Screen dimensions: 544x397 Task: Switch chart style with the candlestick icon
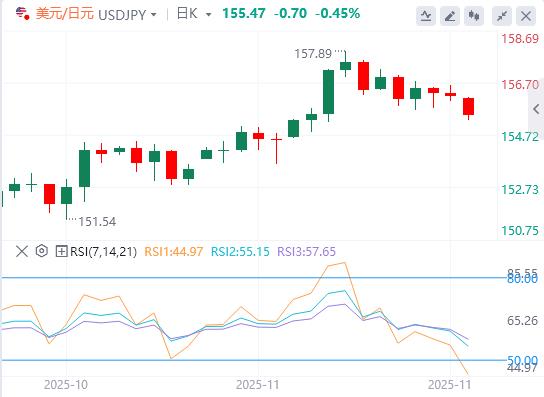[x=474, y=16]
